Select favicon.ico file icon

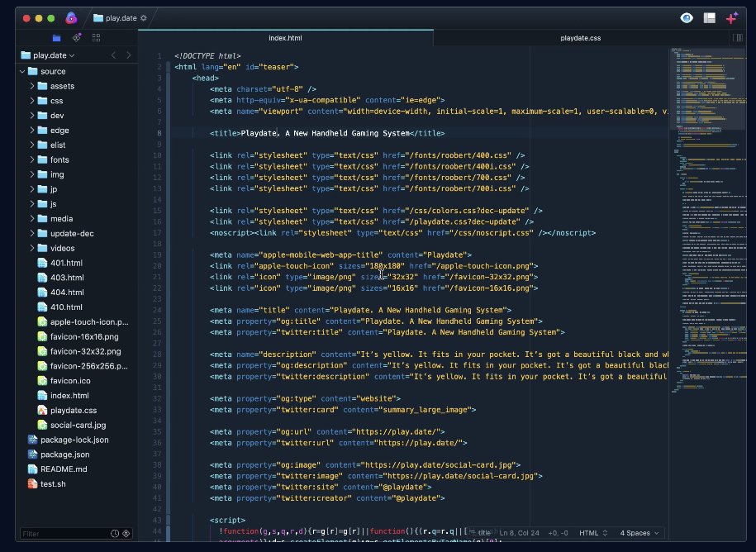pyautogui.click(x=42, y=381)
